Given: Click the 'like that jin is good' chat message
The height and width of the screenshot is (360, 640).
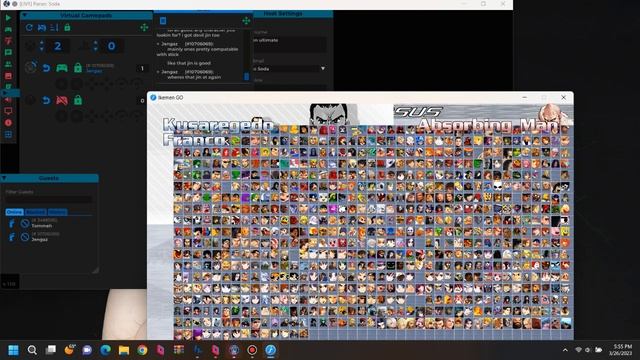Looking at the screenshot, I should [189, 63].
